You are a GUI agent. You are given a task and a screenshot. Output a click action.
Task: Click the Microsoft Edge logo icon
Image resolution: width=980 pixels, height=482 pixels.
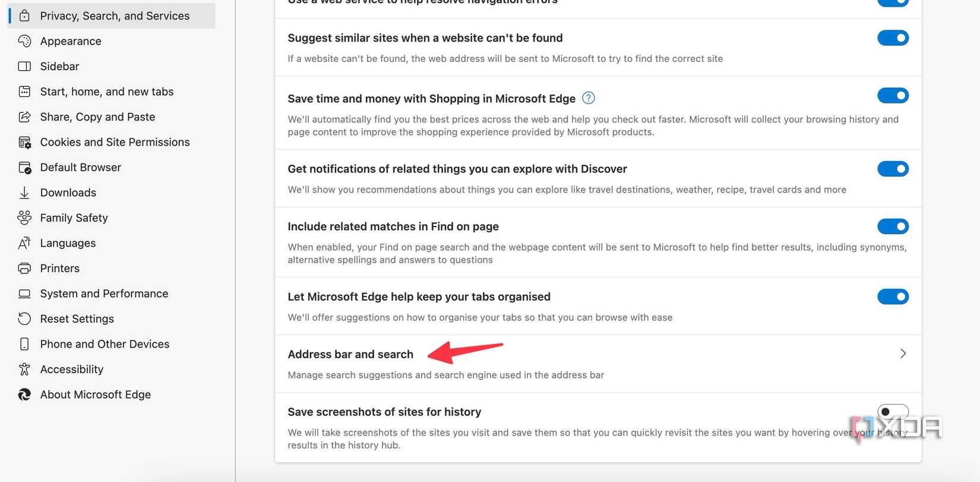[x=24, y=395]
